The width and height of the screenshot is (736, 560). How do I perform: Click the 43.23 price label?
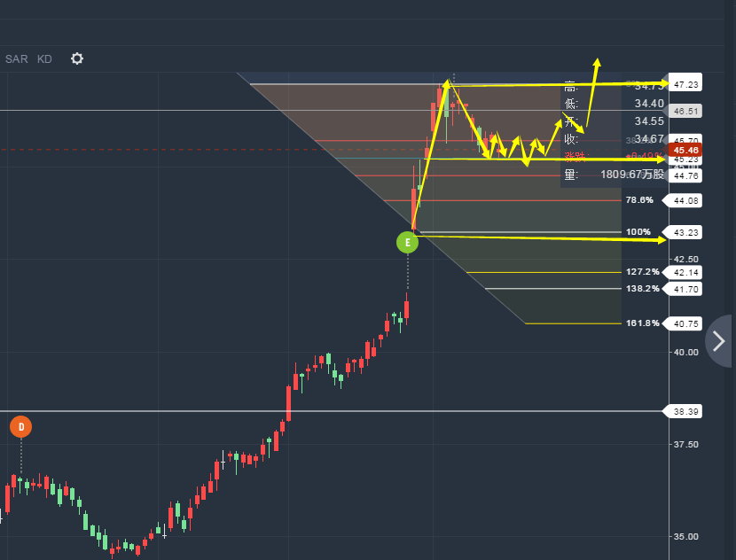click(x=685, y=233)
